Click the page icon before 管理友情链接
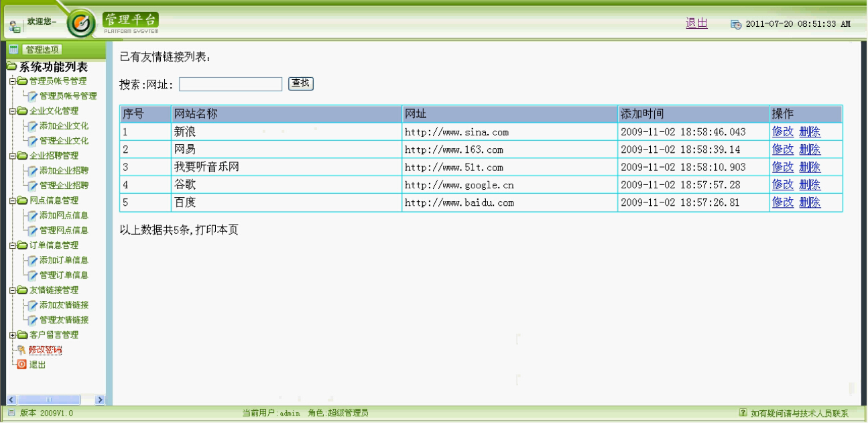Screen dimensions: 868x423 (x=33, y=320)
